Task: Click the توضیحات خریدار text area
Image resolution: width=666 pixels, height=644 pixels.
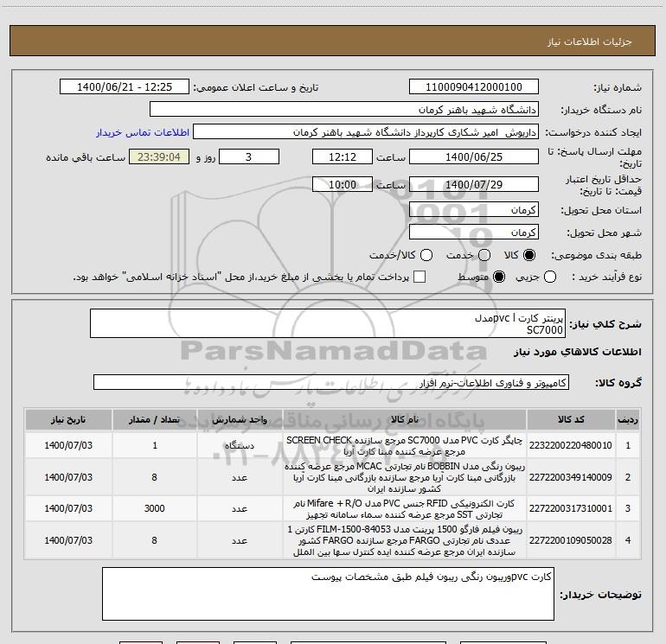Action: (328, 594)
